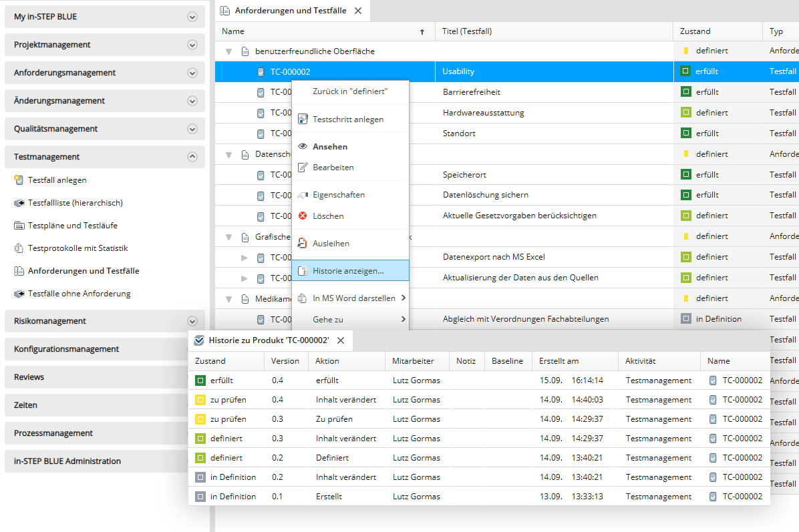
Task: Click the Bearbeiten pencil icon
Action: (x=302, y=168)
